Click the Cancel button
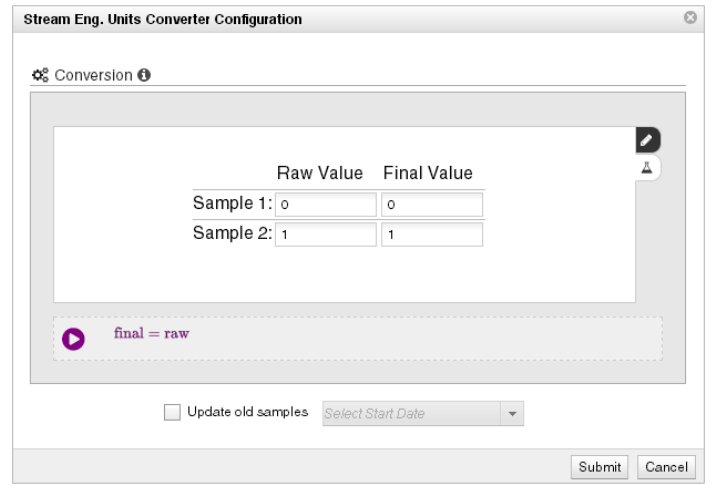 point(666,467)
